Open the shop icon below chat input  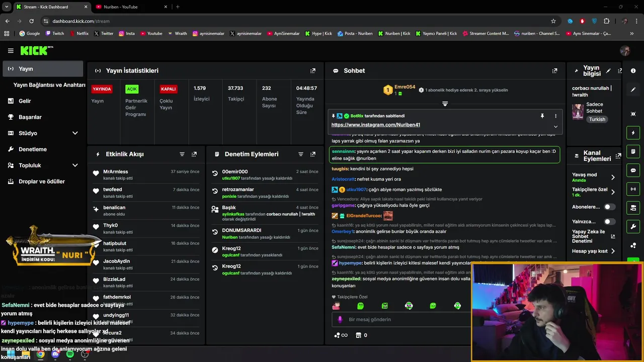[x=358, y=335]
